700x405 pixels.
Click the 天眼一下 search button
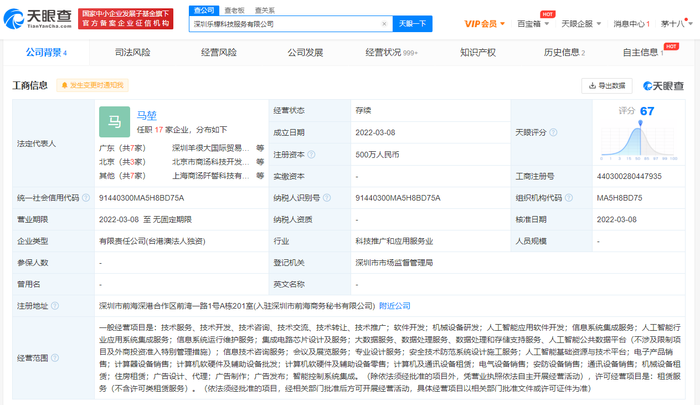click(x=412, y=24)
